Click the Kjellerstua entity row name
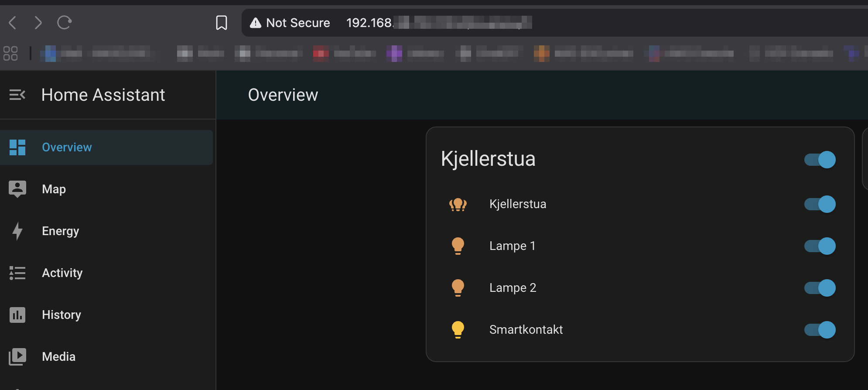This screenshot has height=390, width=868. coord(518,204)
